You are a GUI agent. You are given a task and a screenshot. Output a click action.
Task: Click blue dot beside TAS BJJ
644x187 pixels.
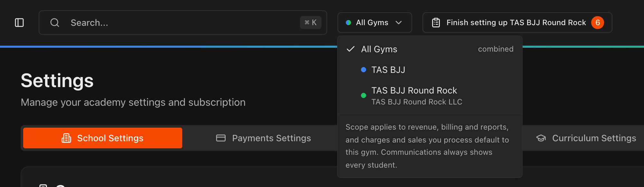click(364, 70)
